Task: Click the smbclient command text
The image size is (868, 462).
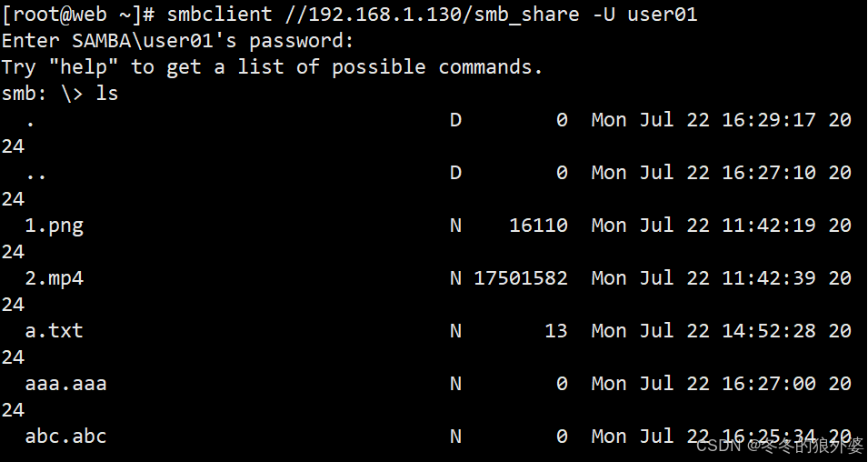Action: tap(220, 14)
